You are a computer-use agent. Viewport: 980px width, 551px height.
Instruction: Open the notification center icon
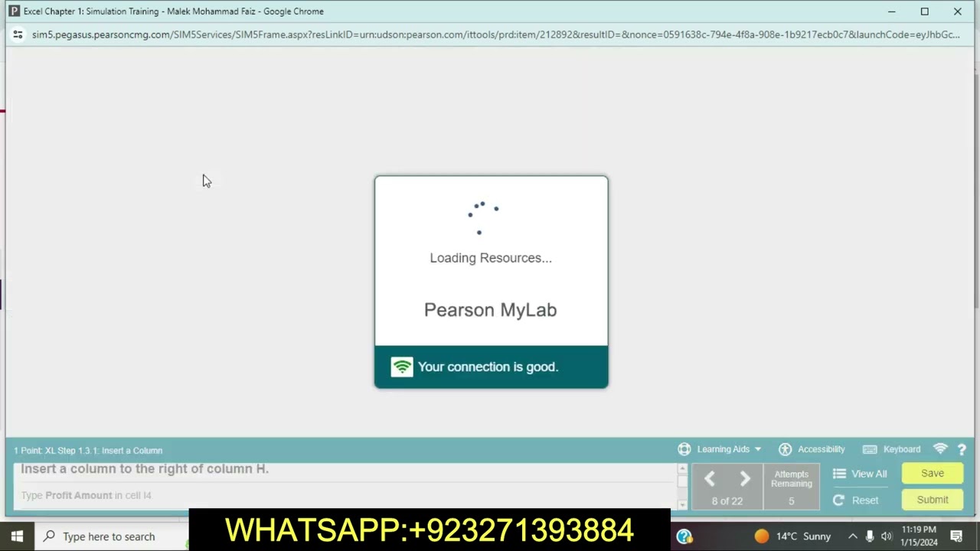956,536
